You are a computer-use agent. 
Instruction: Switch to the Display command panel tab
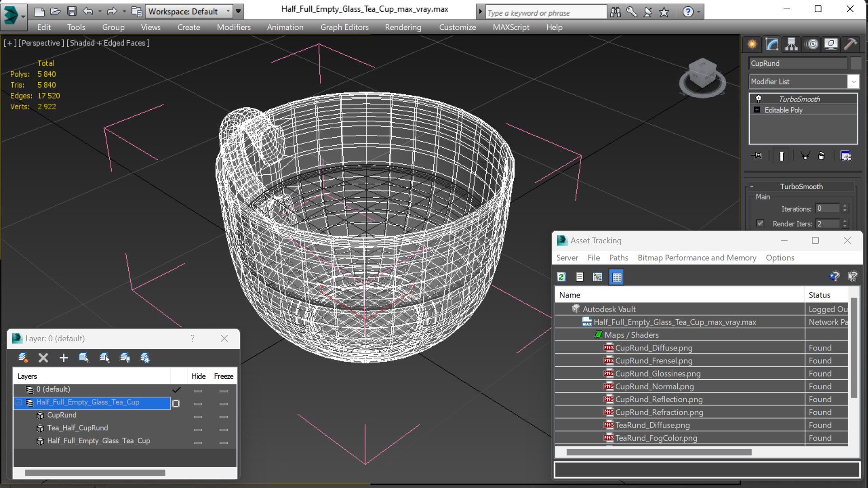[830, 44]
